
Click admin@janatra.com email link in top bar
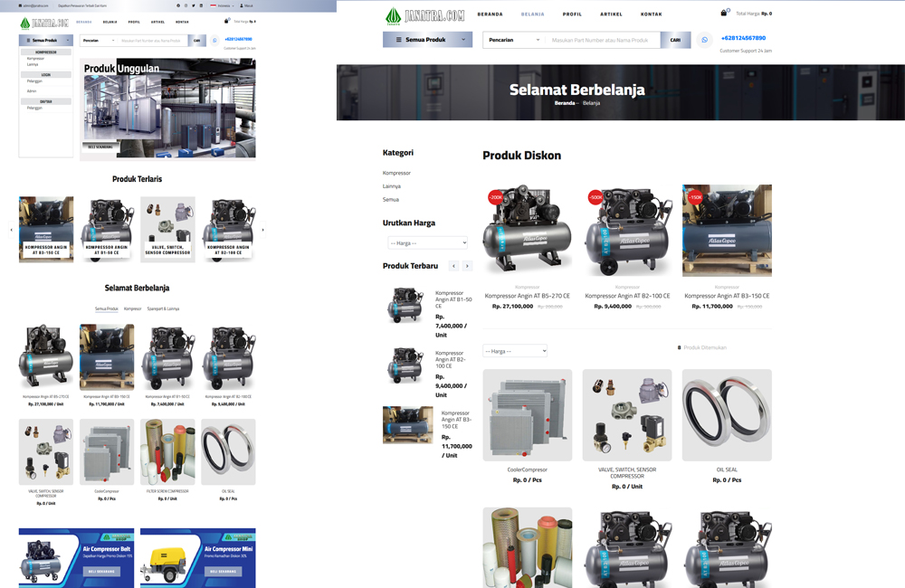point(33,5)
